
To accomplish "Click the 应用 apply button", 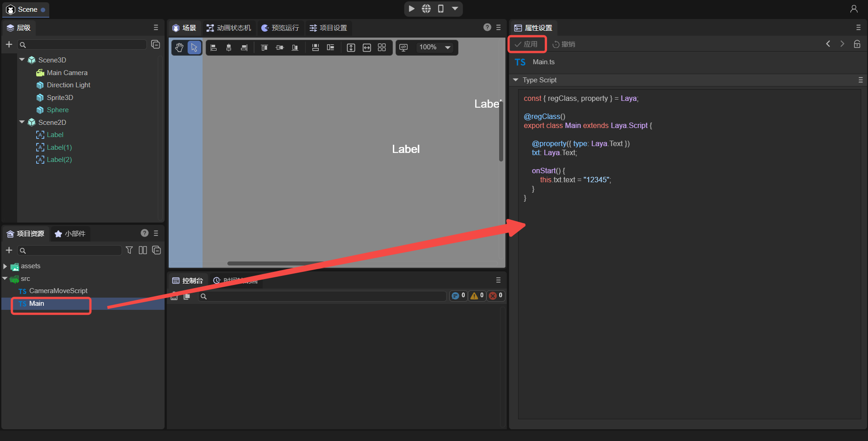I will [x=527, y=44].
